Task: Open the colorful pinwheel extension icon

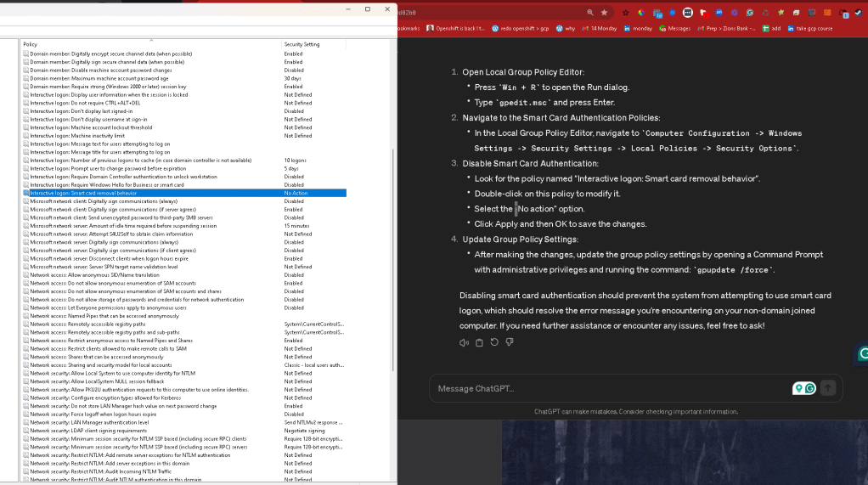Action: (641, 12)
